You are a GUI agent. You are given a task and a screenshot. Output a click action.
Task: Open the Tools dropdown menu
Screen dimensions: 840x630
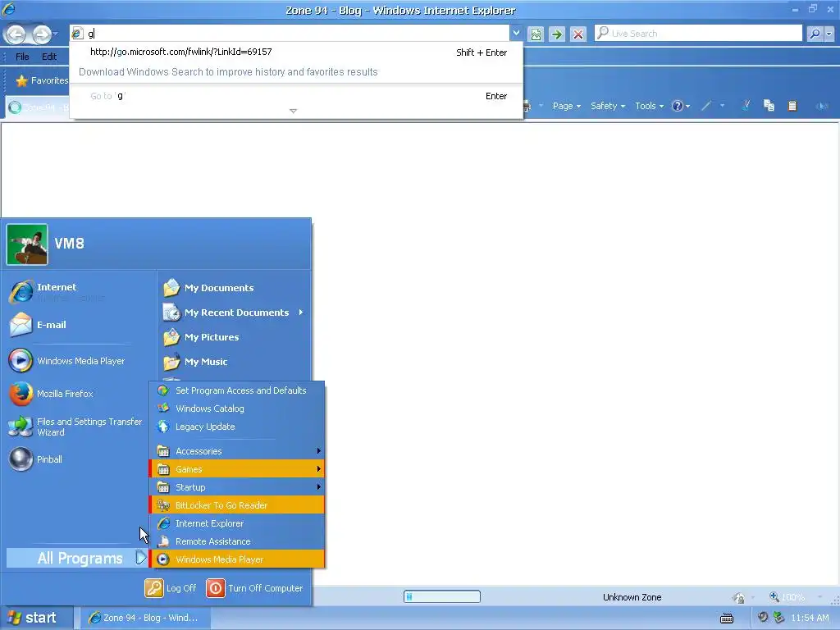pyautogui.click(x=649, y=106)
